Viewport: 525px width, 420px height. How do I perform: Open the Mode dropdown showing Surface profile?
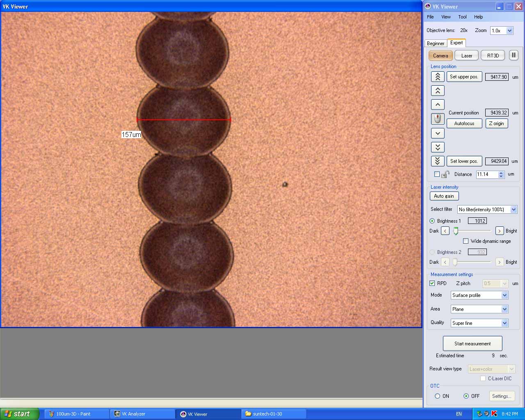[x=504, y=295]
